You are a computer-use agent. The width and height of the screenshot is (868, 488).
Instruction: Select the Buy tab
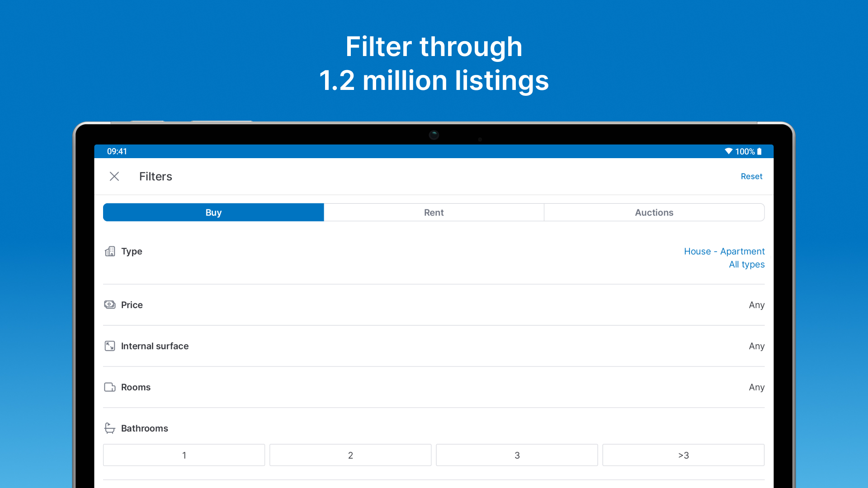tap(213, 212)
